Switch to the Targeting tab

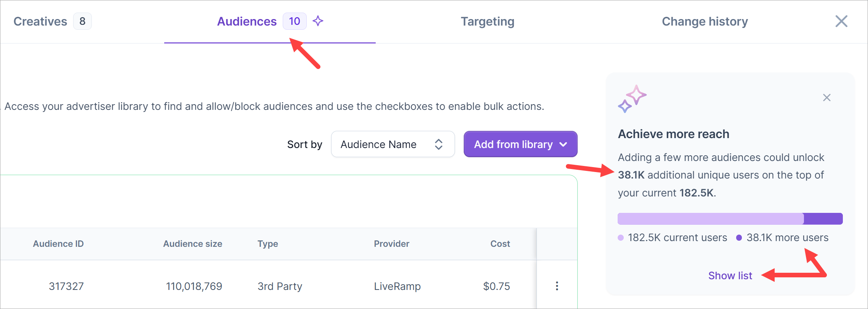point(487,21)
